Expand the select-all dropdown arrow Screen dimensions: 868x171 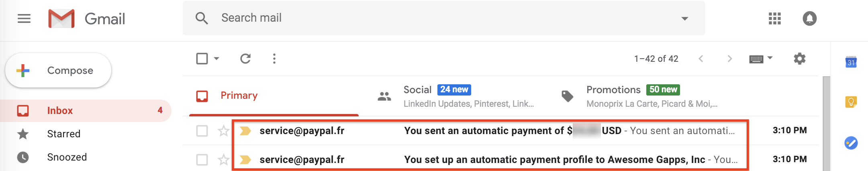click(216, 59)
